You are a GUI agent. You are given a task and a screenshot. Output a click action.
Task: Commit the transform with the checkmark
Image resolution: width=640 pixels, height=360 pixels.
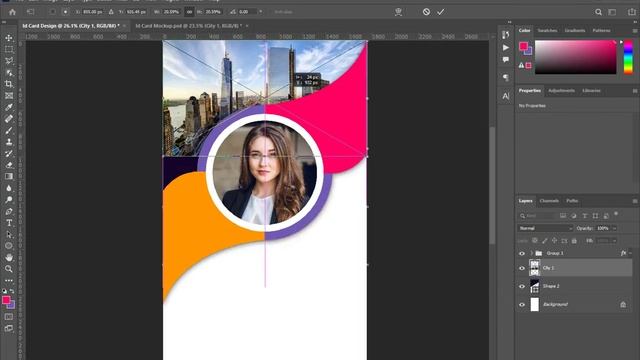click(440, 12)
